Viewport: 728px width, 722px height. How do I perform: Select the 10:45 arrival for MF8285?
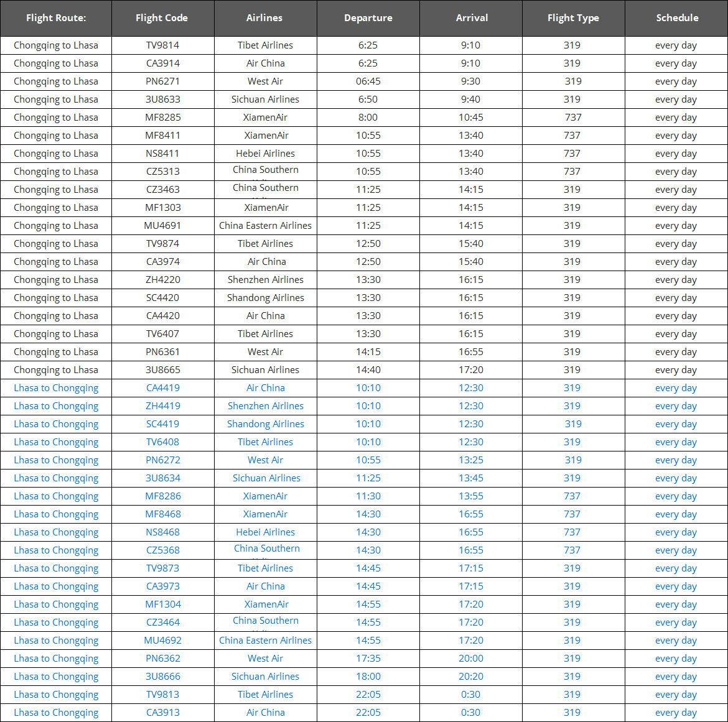click(x=471, y=118)
